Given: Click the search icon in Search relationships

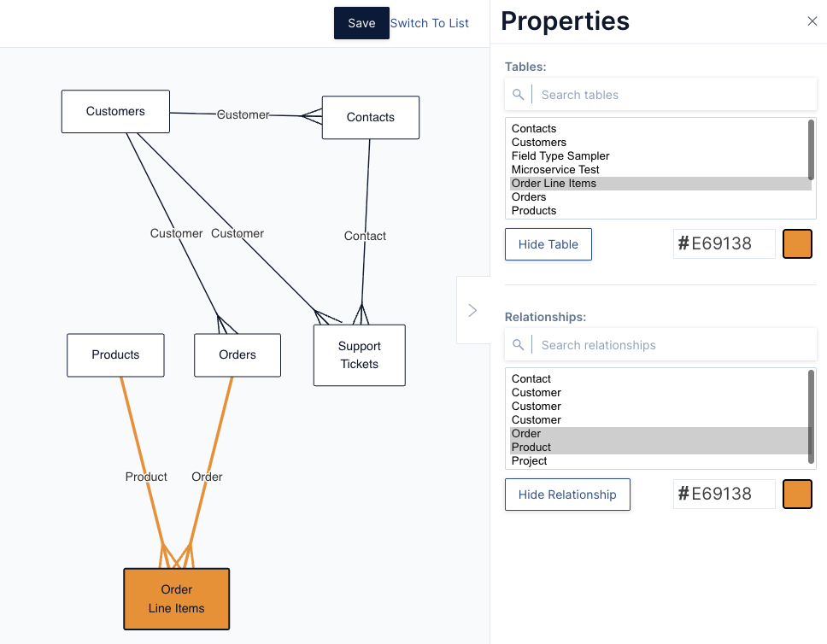Looking at the screenshot, I should pos(518,345).
